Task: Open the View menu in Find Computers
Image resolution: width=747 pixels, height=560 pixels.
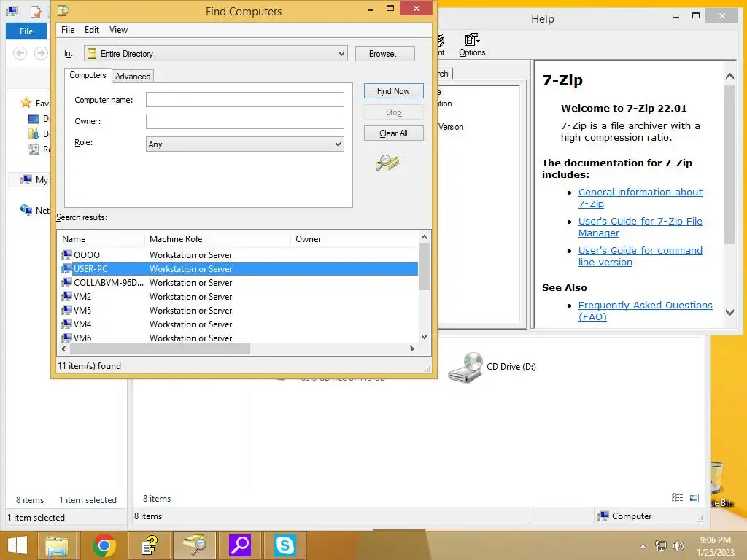Action: click(118, 29)
